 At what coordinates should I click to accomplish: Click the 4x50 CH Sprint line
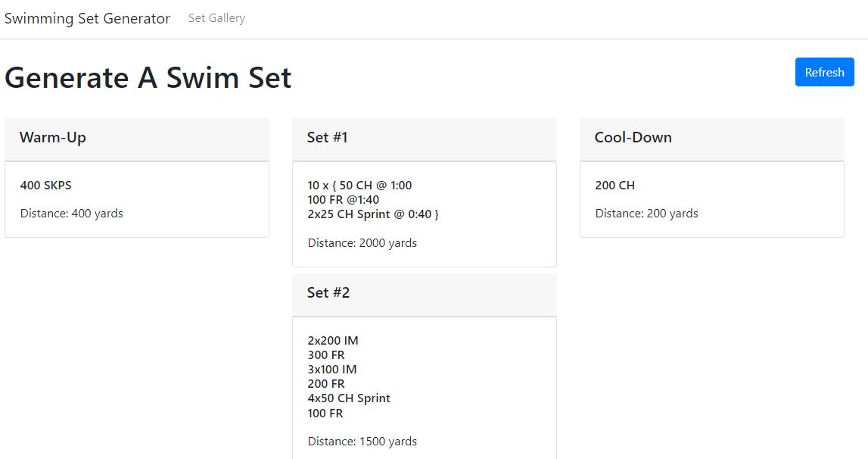tap(348, 398)
